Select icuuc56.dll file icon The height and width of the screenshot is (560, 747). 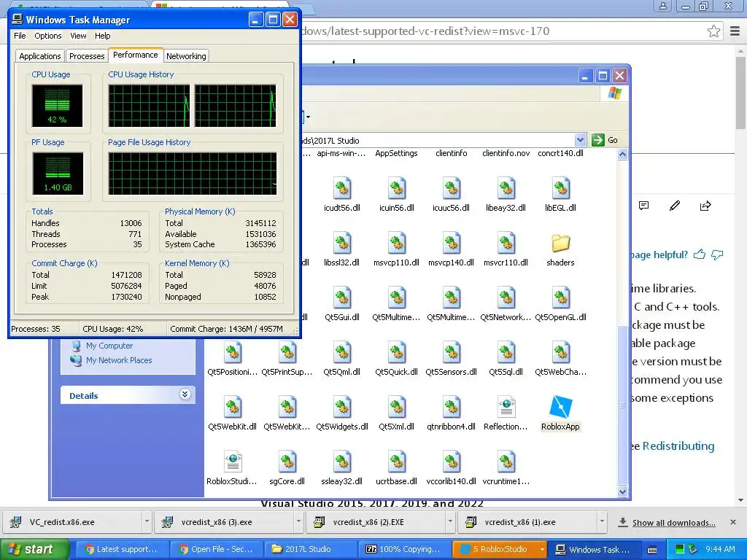[451, 189]
